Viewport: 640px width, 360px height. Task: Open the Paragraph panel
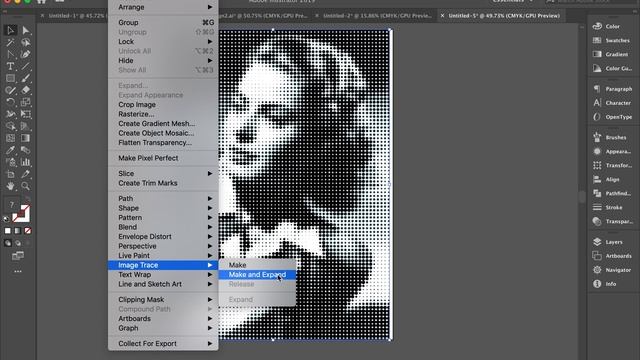pyautogui.click(x=612, y=89)
